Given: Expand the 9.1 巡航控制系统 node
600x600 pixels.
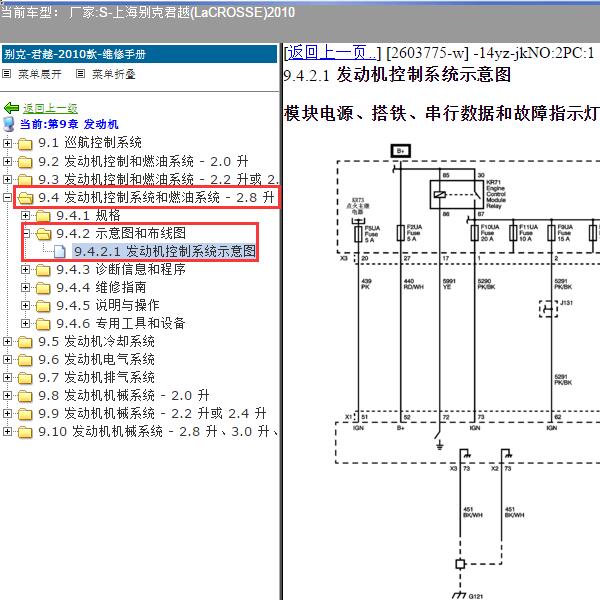Looking at the screenshot, I should (7, 143).
